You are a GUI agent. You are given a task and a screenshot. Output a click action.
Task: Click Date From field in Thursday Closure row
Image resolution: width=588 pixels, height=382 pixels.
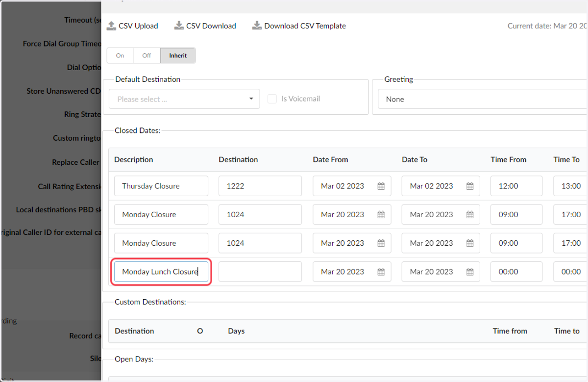tap(352, 186)
